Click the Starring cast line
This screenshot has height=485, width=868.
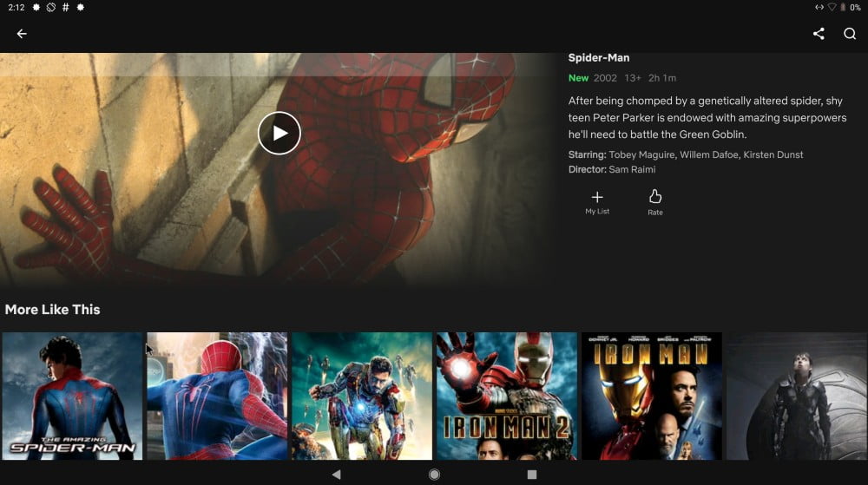tap(686, 154)
